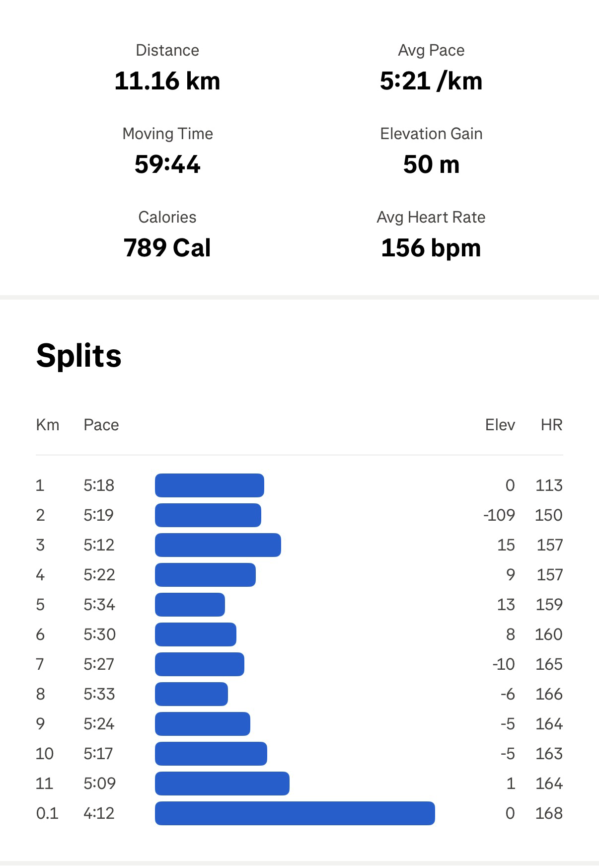Click the Km column header
Viewport: 599px width, 868px height.
tap(48, 425)
